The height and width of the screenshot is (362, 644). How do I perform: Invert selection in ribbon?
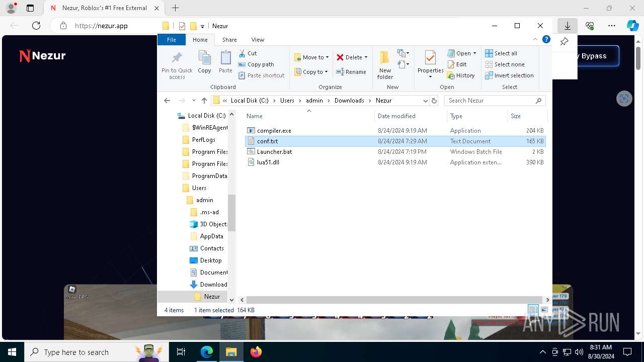509,75
